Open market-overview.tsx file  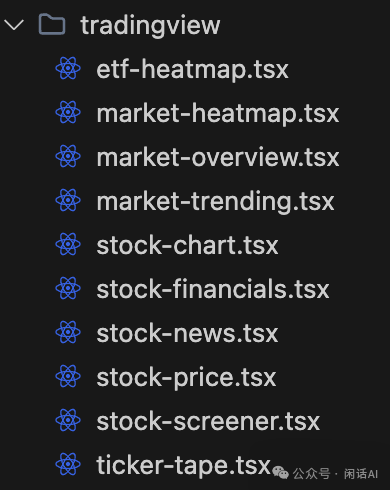click(x=218, y=157)
